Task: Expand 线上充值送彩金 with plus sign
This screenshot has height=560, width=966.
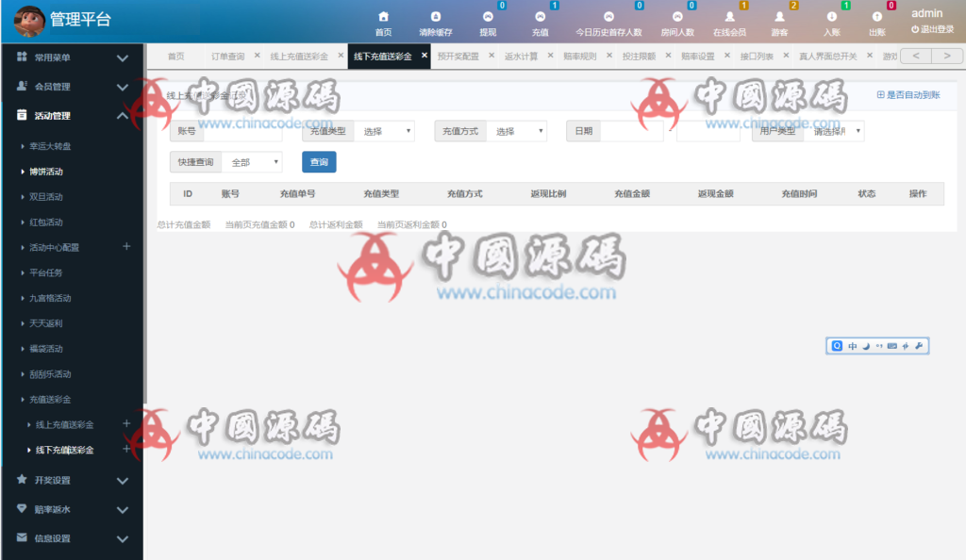Action: point(126,423)
